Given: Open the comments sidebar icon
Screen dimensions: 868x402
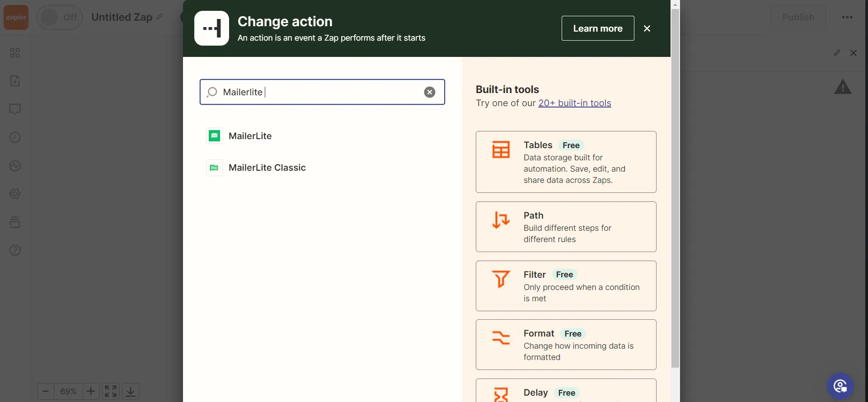Looking at the screenshot, I should [15, 109].
